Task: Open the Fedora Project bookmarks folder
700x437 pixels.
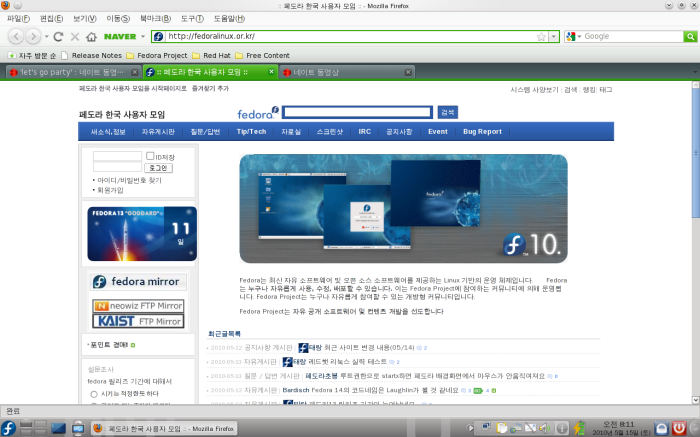Action: pyautogui.click(x=157, y=55)
